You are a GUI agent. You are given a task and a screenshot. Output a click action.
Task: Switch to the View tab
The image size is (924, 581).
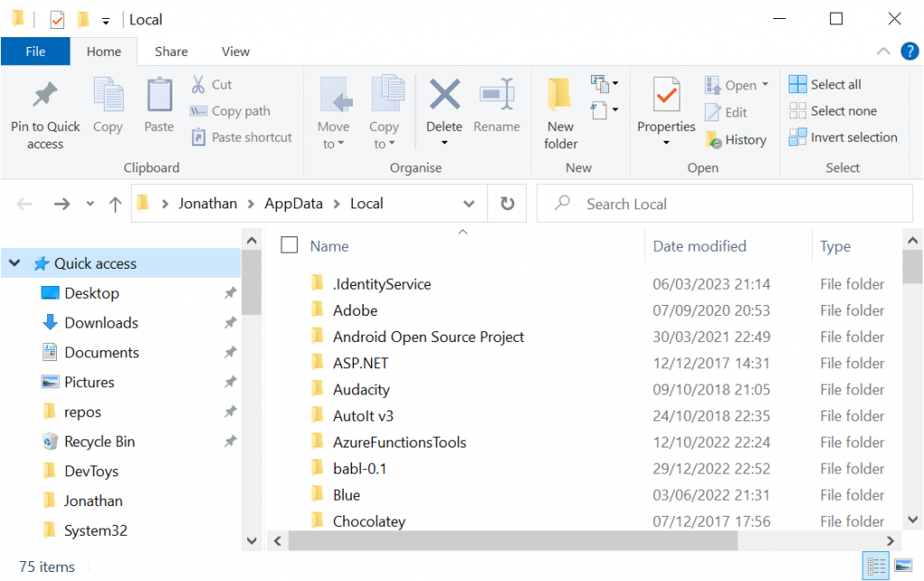pyautogui.click(x=236, y=51)
